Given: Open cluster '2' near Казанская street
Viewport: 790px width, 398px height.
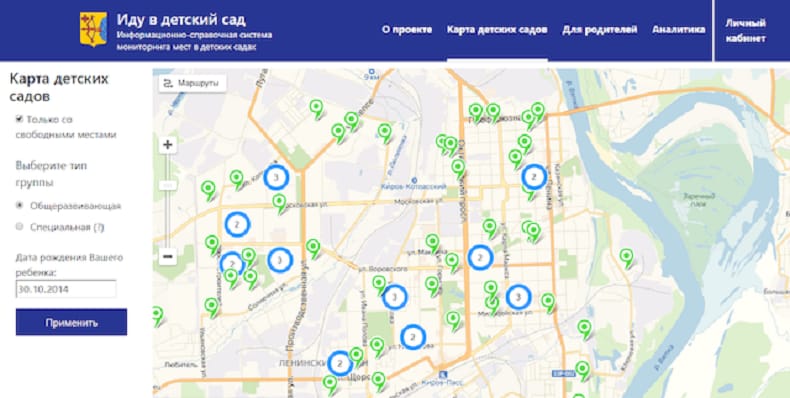Looking at the screenshot, I should [535, 177].
